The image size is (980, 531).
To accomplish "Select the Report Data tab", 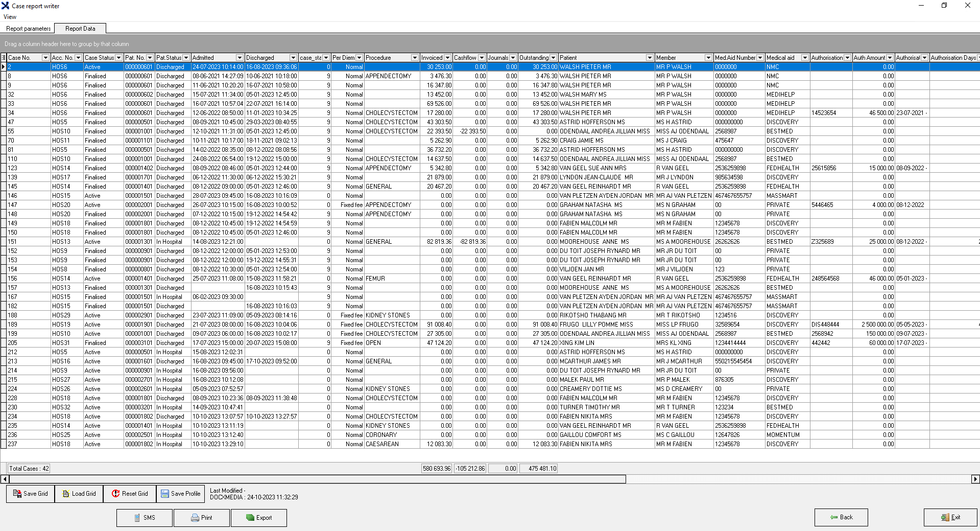I will (80, 29).
